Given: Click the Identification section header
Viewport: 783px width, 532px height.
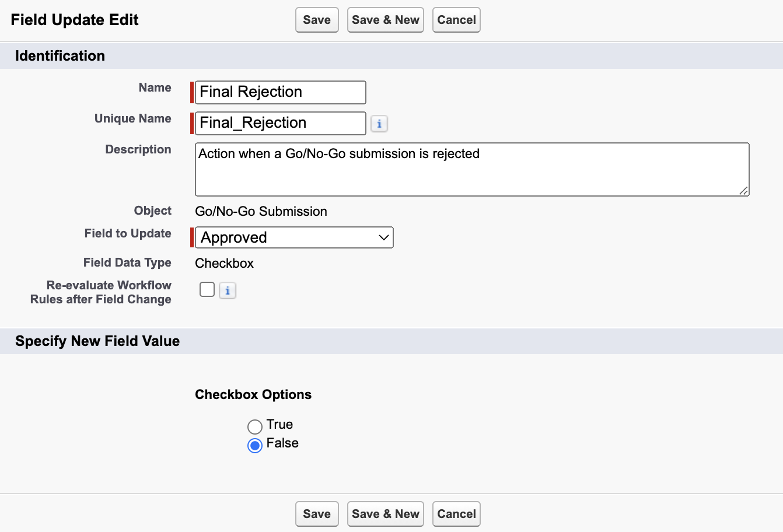Looking at the screenshot, I should pyautogui.click(x=60, y=56).
